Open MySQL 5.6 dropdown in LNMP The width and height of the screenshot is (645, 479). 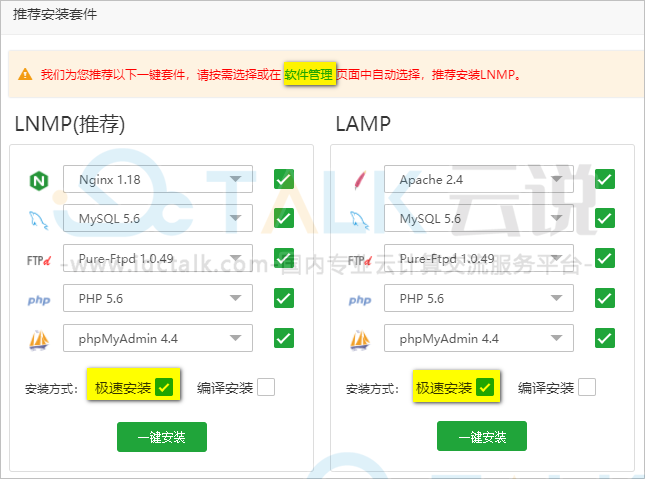pos(158,218)
